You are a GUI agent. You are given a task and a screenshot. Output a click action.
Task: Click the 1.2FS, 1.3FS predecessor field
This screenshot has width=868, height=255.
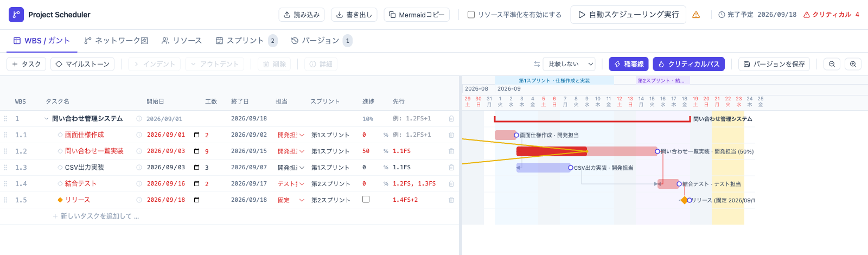[414, 184]
